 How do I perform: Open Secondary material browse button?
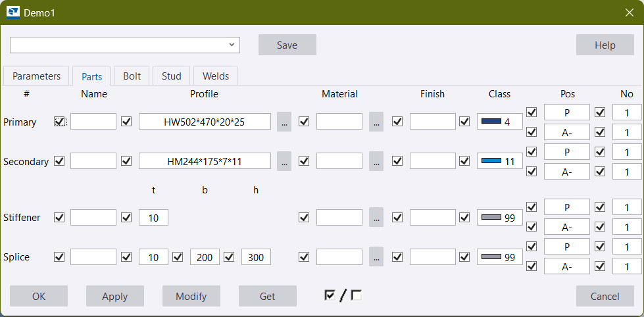[376, 161]
